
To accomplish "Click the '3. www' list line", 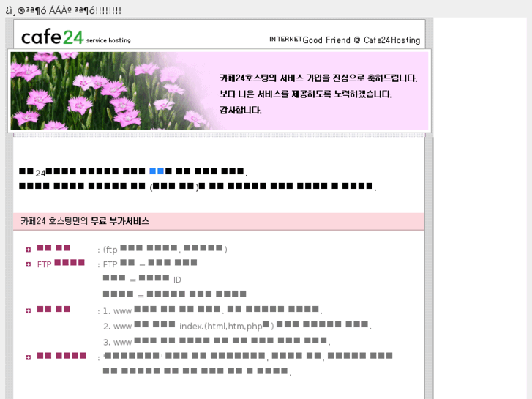I will pyautogui.click(x=217, y=341).
